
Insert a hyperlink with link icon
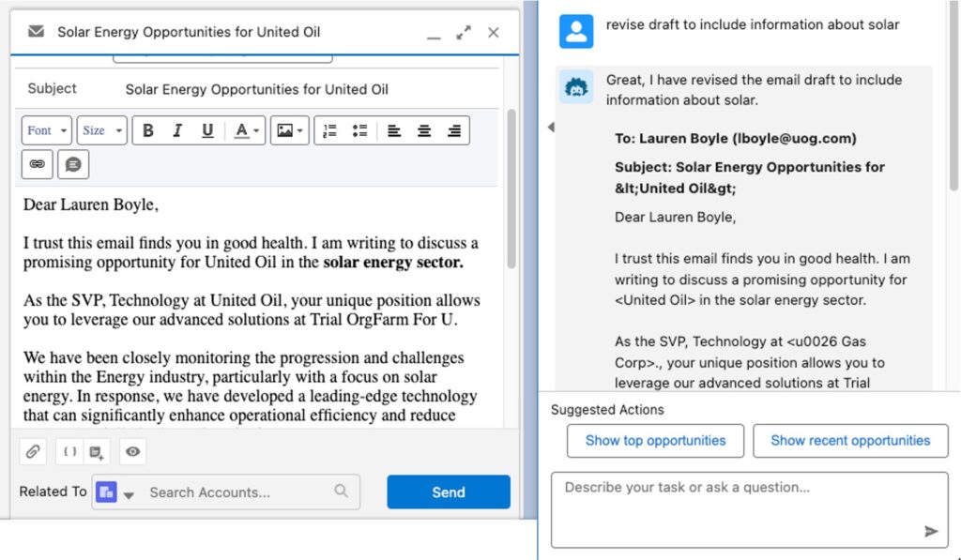(x=37, y=164)
